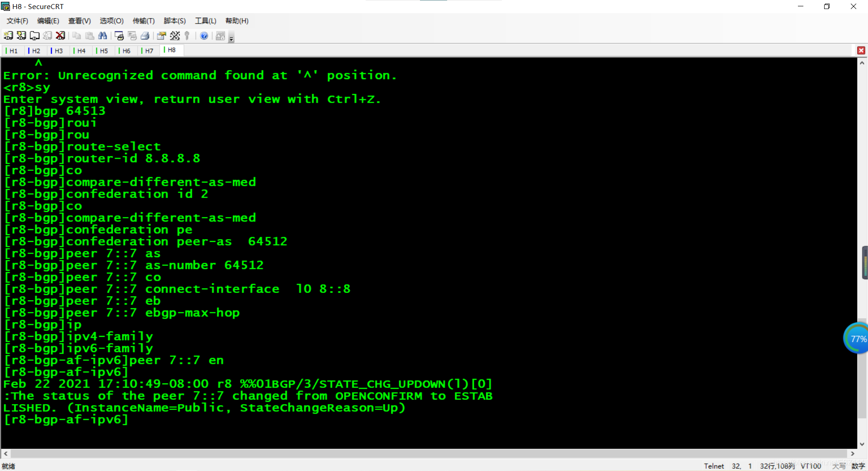
Task: Click the Disconnect icon with red X
Action: [61, 36]
